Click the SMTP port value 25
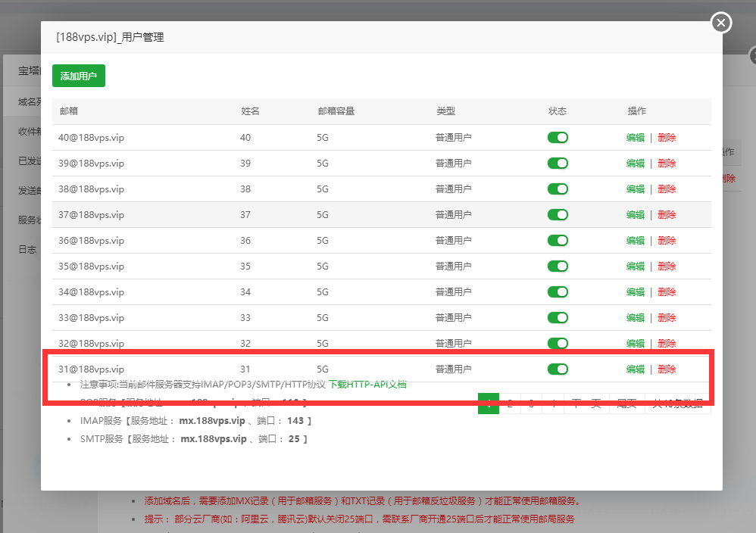 (294, 439)
